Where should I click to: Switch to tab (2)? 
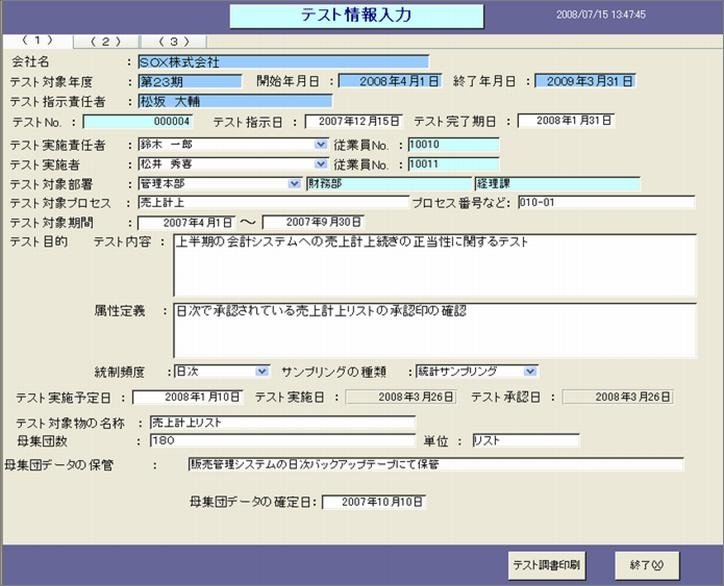(x=106, y=42)
